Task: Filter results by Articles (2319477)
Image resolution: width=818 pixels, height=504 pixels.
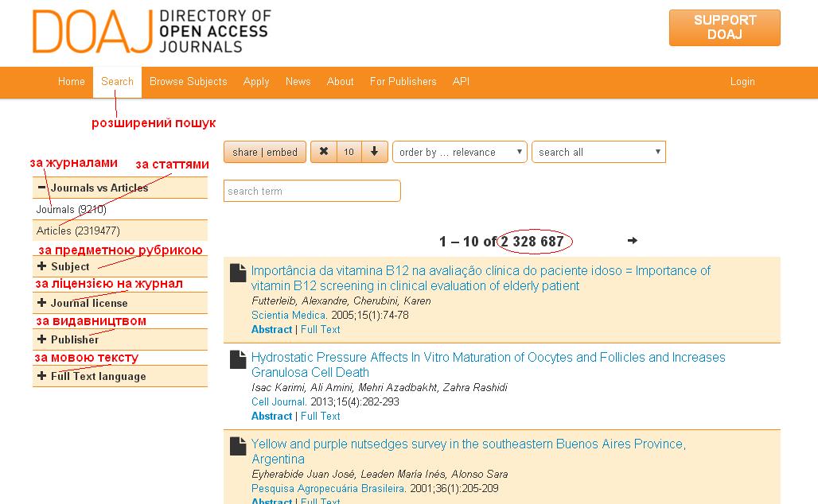Action: click(x=78, y=231)
